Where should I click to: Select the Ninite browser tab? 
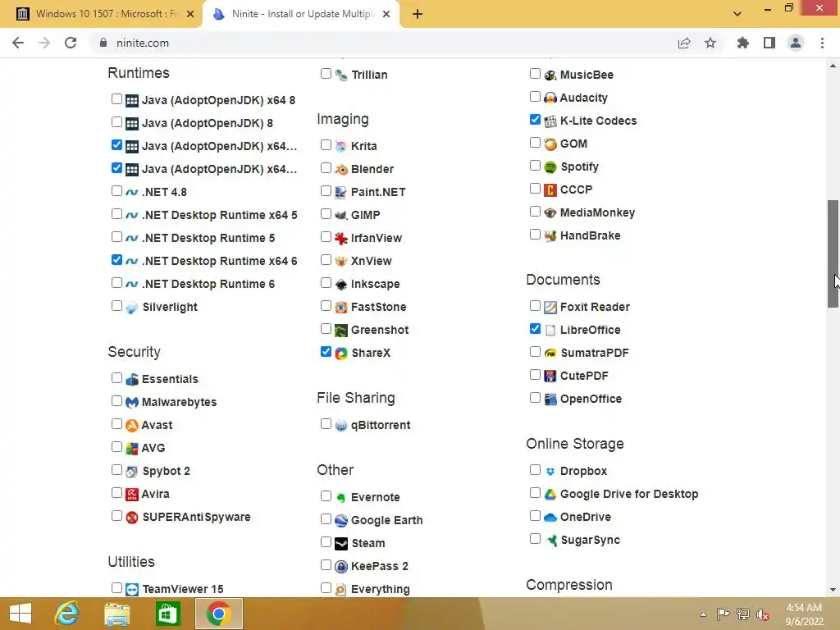[300, 14]
